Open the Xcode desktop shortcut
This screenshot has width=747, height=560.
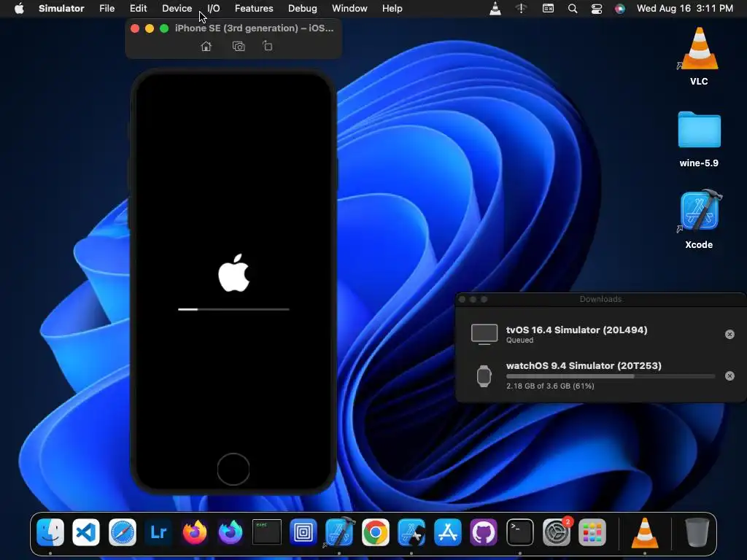pos(699,219)
